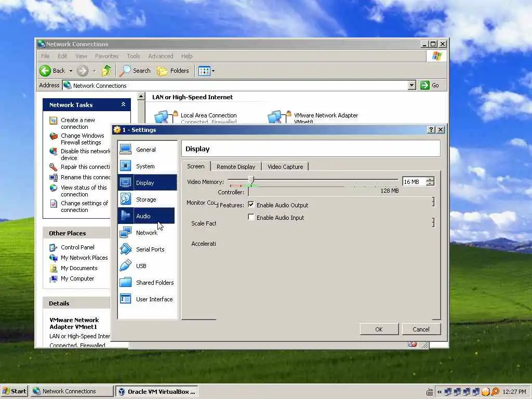Click OK in the Settings dialog
532x399 pixels.
pos(379,329)
